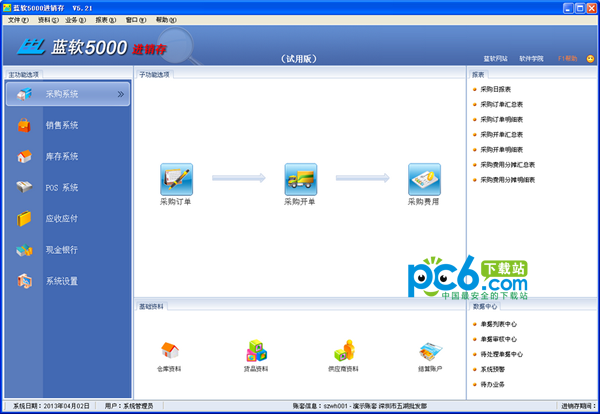Click the 蓝软5000 logo icon
The width and height of the screenshot is (600, 414).
coord(31,47)
